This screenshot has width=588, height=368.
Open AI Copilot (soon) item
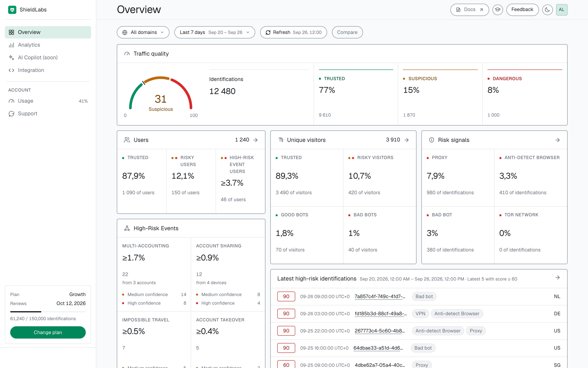pyautogui.click(x=48, y=57)
